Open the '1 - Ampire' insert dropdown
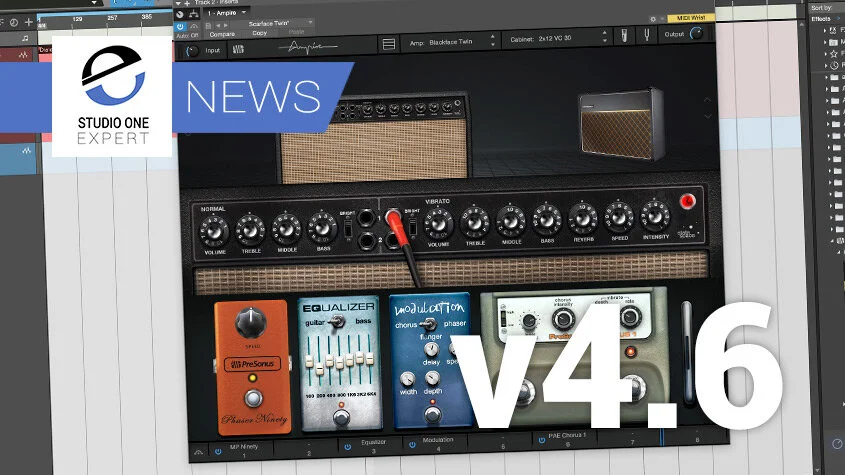This screenshot has width=845, height=475. pos(227,12)
